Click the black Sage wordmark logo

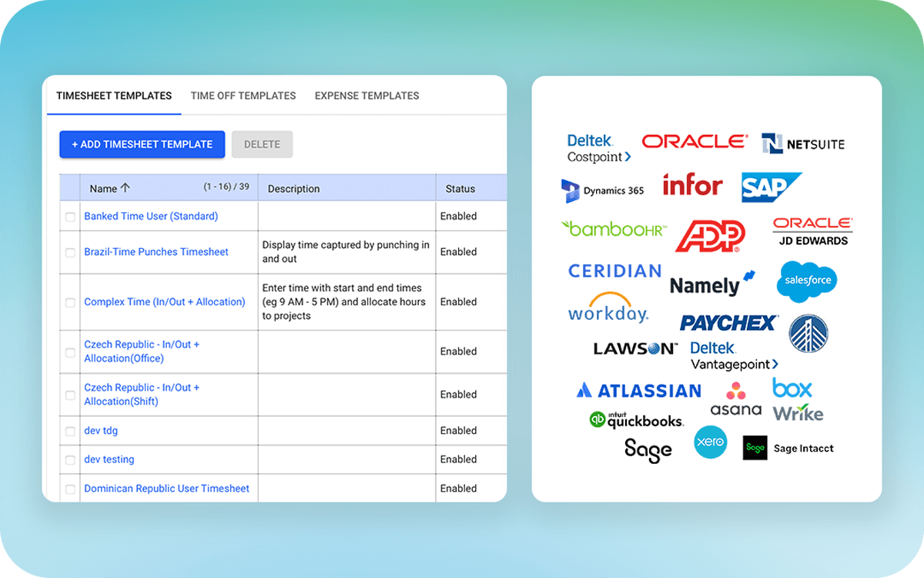648,451
